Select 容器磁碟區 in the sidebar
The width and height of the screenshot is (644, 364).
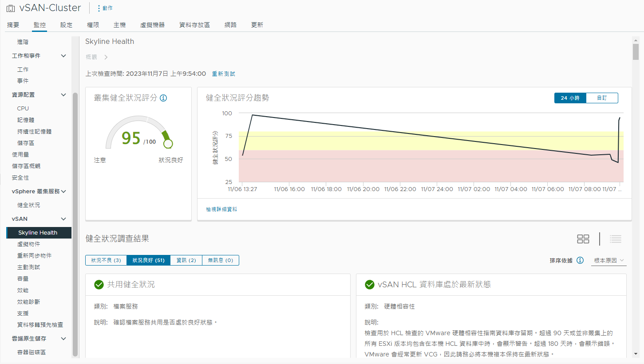[32, 352]
